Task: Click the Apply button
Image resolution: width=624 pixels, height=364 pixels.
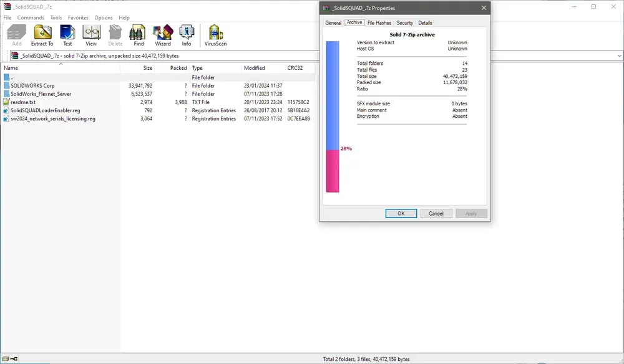Action: (471, 213)
